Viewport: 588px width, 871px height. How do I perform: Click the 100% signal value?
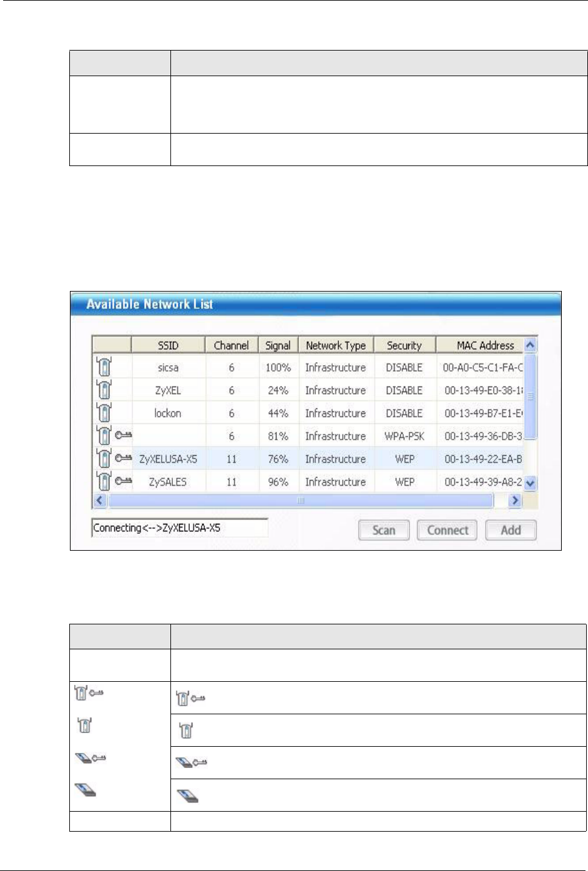(x=278, y=368)
